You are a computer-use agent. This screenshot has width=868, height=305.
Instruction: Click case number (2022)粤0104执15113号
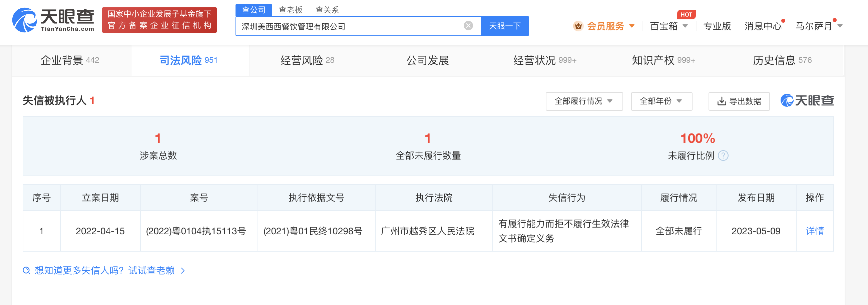pos(196,231)
